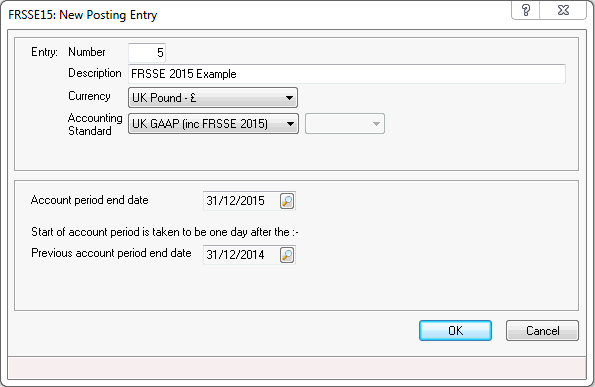Confirm the entry with OK
The width and height of the screenshot is (595, 387).
[x=455, y=330]
